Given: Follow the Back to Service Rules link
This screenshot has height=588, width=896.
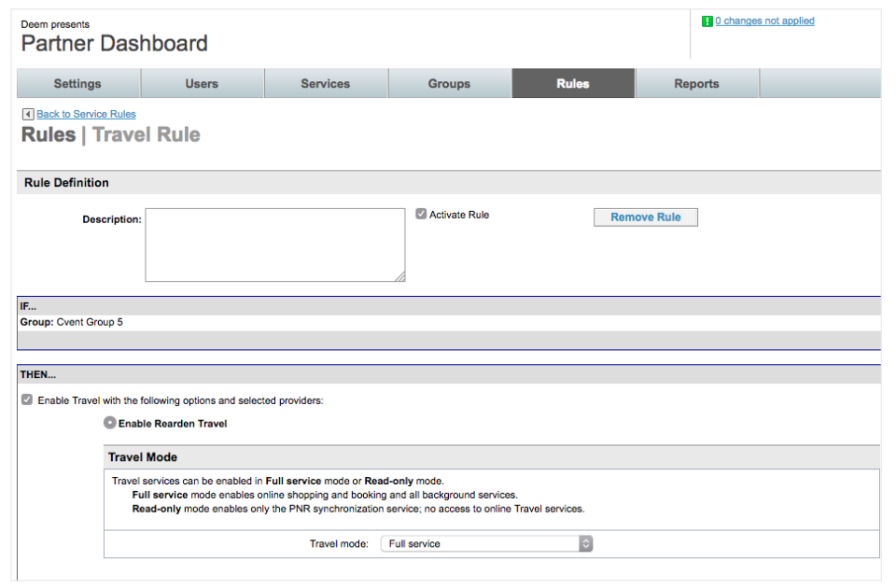Looking at the screenshot, I should pos(86,114).
